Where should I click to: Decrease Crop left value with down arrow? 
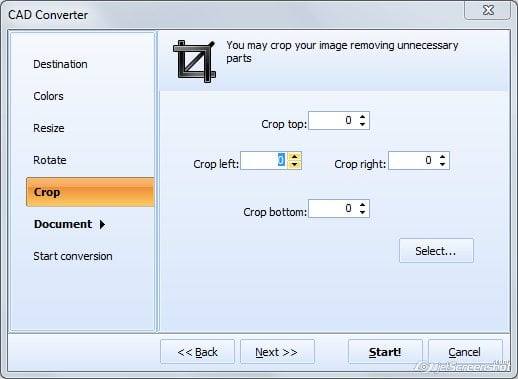click(294, 165)
